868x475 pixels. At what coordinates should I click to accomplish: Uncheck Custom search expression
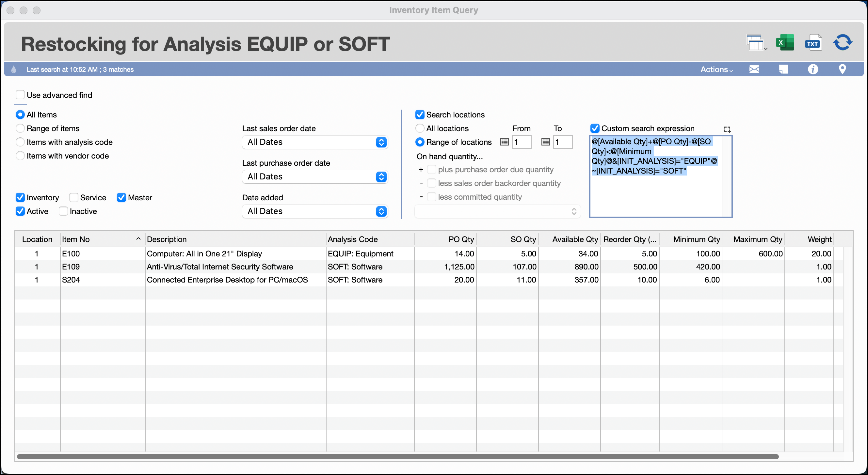click(595, 129)
